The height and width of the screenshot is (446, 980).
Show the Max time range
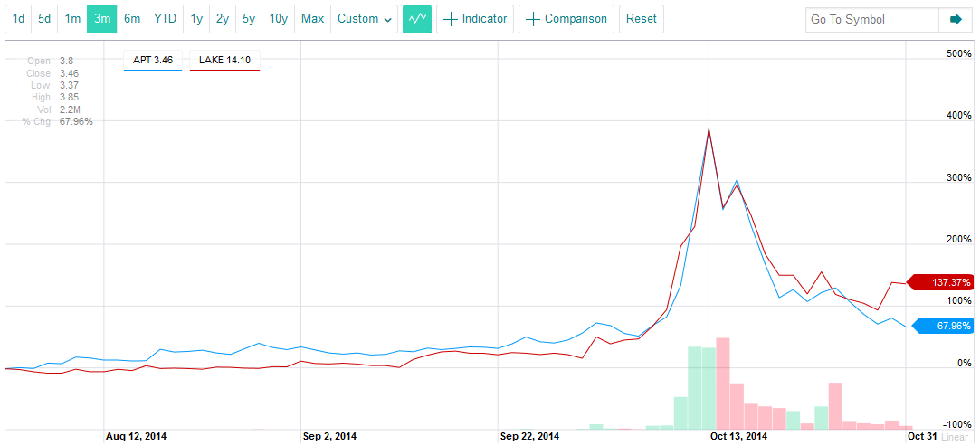pos(312,19)
